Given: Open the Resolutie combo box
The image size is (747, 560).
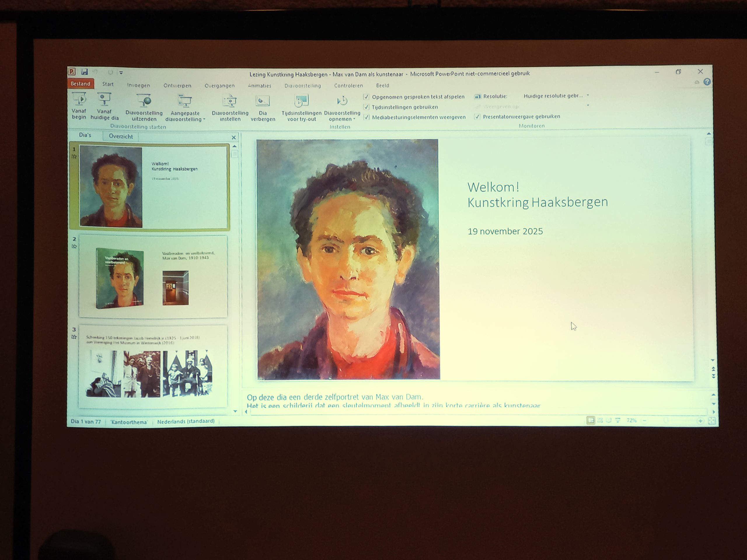Looking at the screenshot, I should click(556, 96).
